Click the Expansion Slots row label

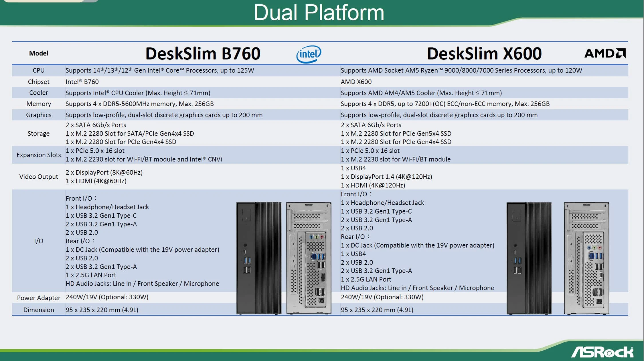point(39,155)
